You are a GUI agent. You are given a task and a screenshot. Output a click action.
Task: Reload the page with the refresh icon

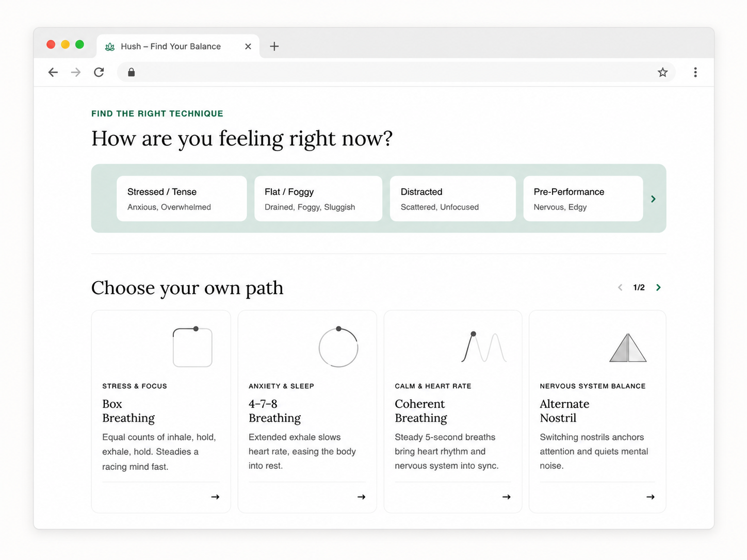click(x=99, y=72)
